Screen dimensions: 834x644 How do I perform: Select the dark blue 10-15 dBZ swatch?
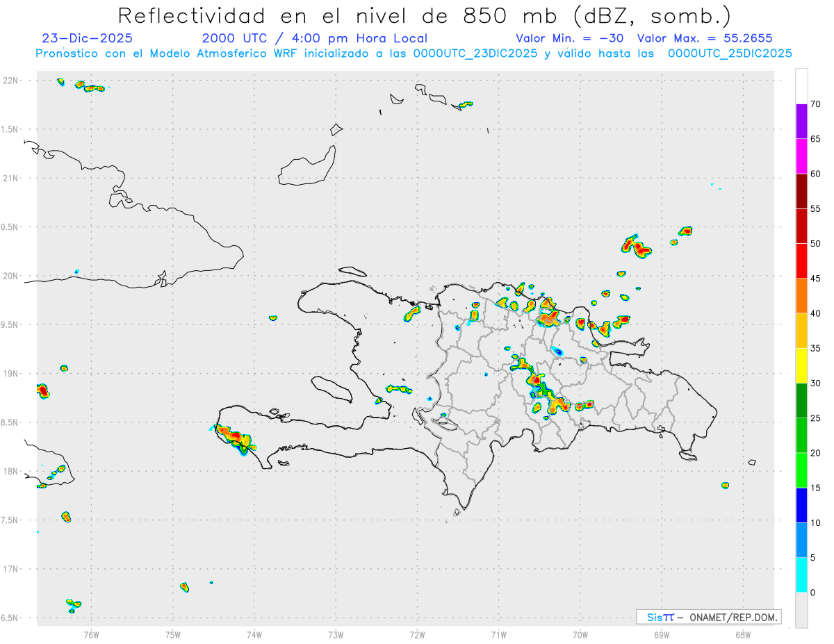(x=801, y=506)
